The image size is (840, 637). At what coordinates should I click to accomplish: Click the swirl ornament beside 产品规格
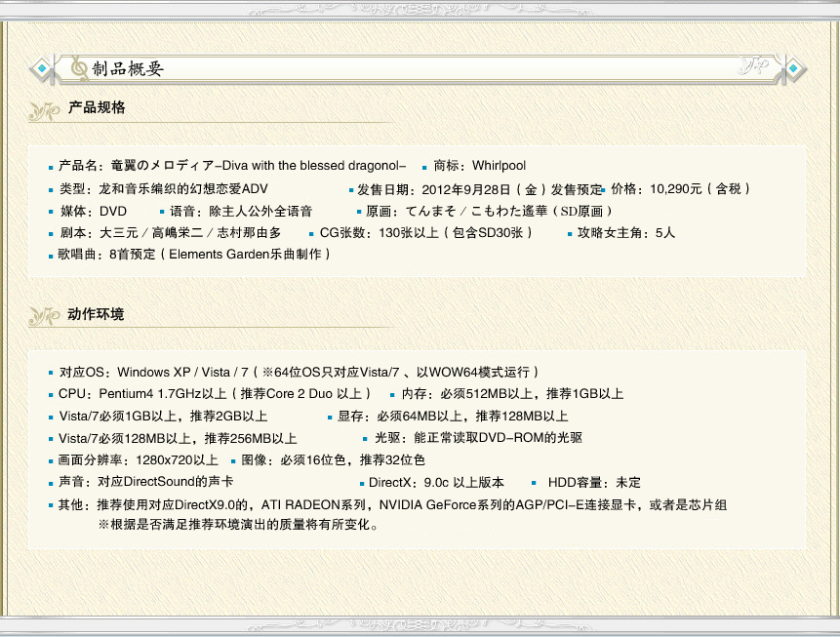coord(46,109)
